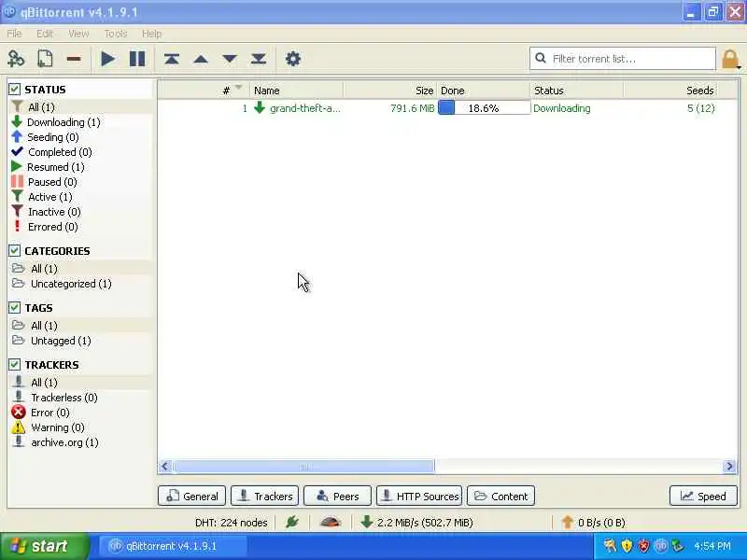Image resolution: width=747 pixels, height=560 pixels.
Task: Sort by the Seeds column header
Action: click(x=669, y=90)
